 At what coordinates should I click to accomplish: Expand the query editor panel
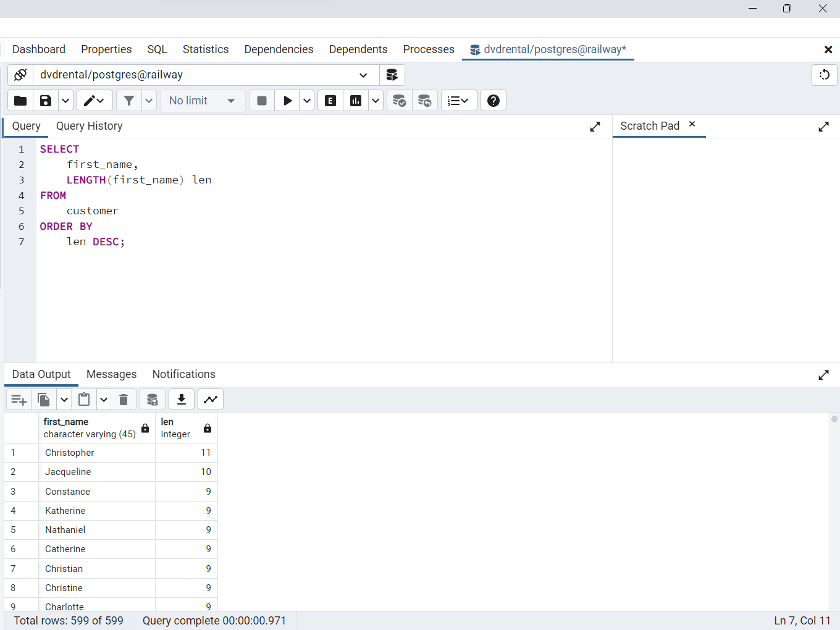(x=595, y=127)
